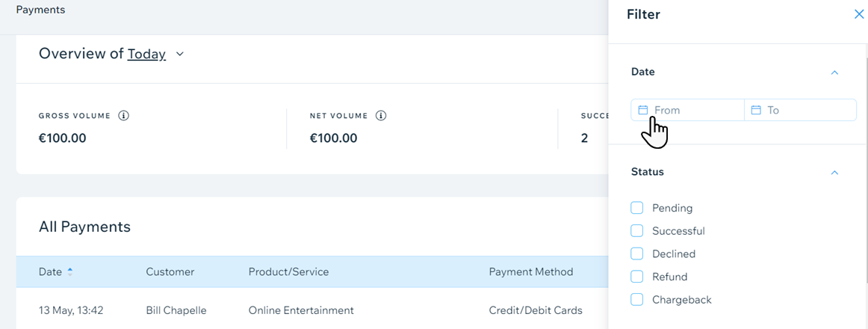The height and width of the screenshot is (329, 868).
Task: Close the Filter panel
Action: [858, 15]
